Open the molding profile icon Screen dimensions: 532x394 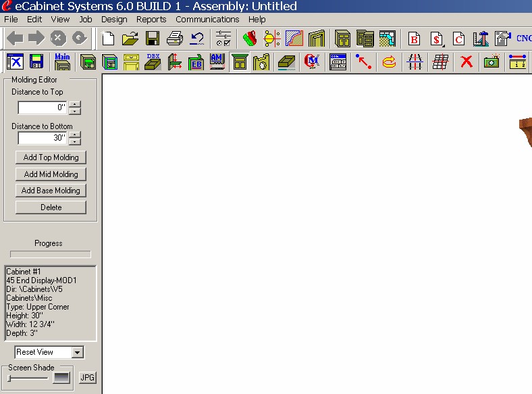pos(294,39)
